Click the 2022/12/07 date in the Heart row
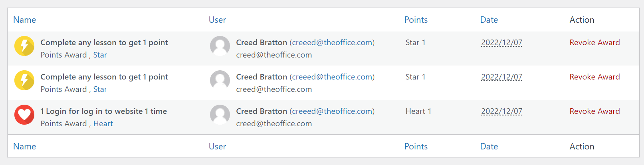The height and width of the screenshot is (165, 644). 501,111
